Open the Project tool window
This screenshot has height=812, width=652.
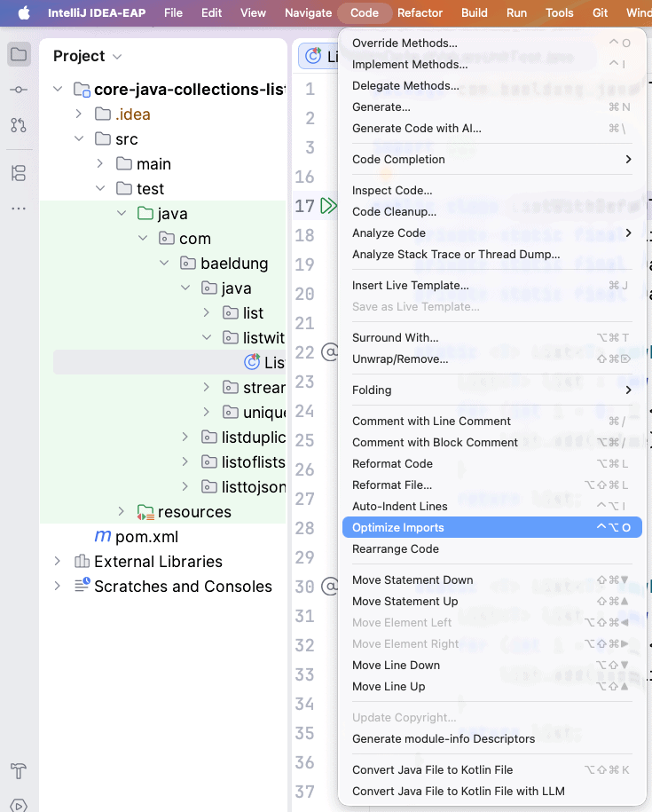pyautogui.click(x=19, y=54)
